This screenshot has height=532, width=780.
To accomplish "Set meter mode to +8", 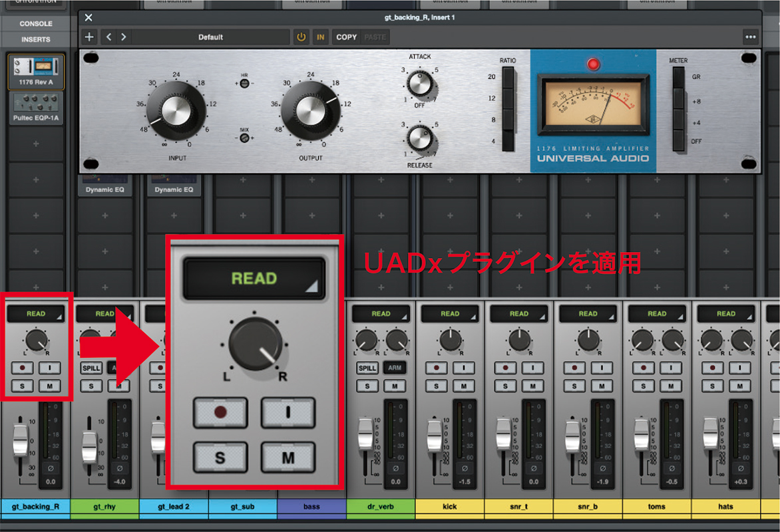I will click(x=679, y=99).
